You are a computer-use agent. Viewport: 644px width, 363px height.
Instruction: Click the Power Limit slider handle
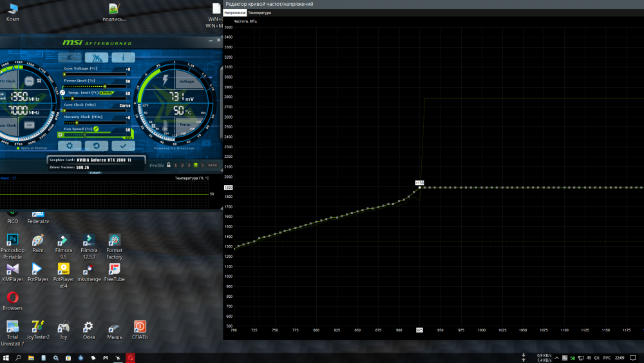pyautogui.click(x=105, y=86)
